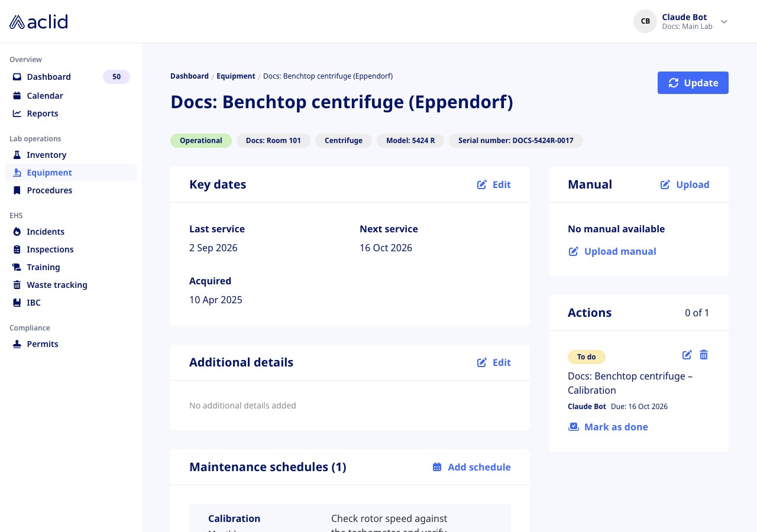Edit the calibration action with pencil icon

click(687, 355)
